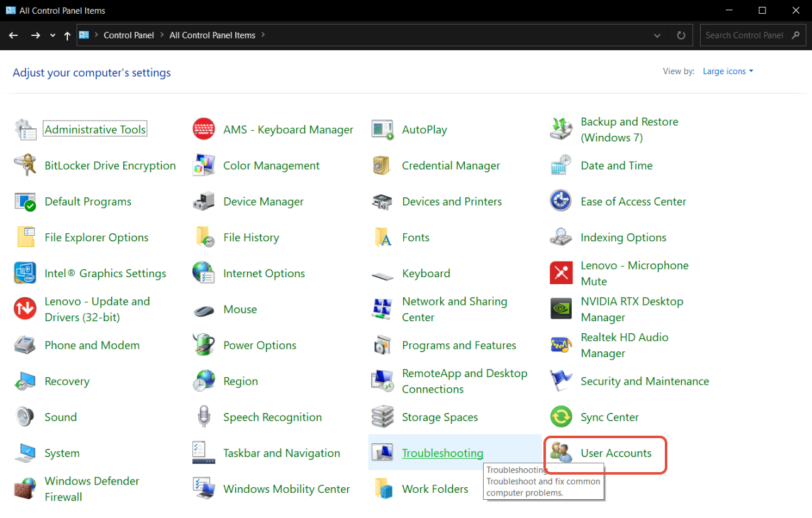This screenshot has width=812, height=518.
Task: Click the Speech Recognition microphone icon
Action: pyautogui.click(x=204, y=417)
